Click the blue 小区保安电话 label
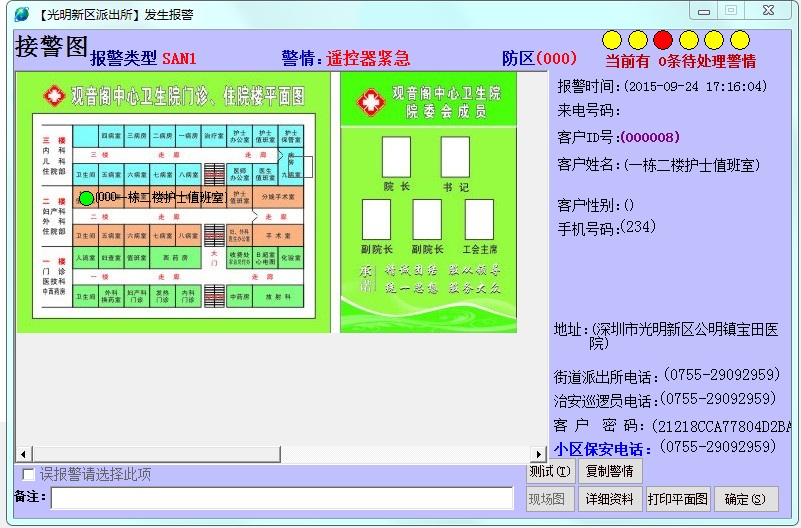The width and height of the screenshot is (801, 528). (x=603, y=448)
